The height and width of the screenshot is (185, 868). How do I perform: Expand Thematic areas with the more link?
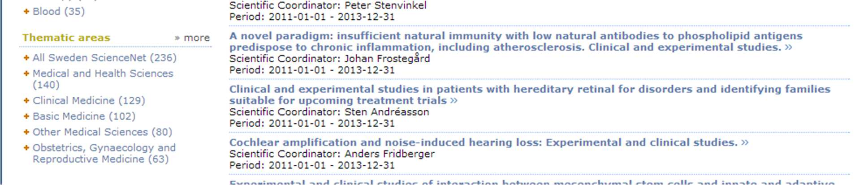coord(192,38)
